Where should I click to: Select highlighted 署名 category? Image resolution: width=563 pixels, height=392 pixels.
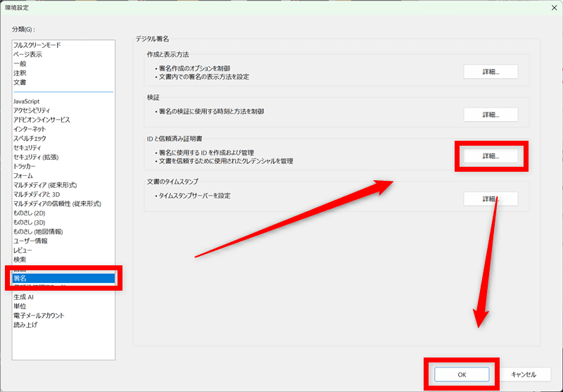pos(64,278)
